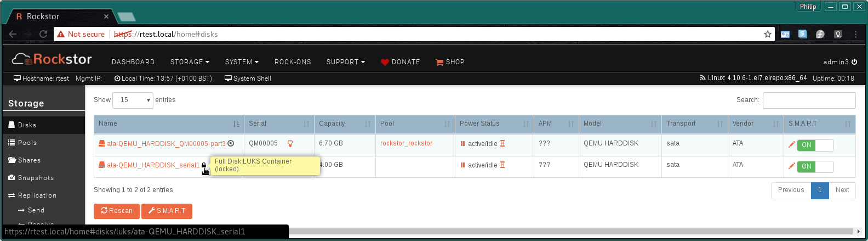Click the drive icon before ata-QEMU_HARDDISK_QM00005-part3
The image size is (868, 241).
101,144
